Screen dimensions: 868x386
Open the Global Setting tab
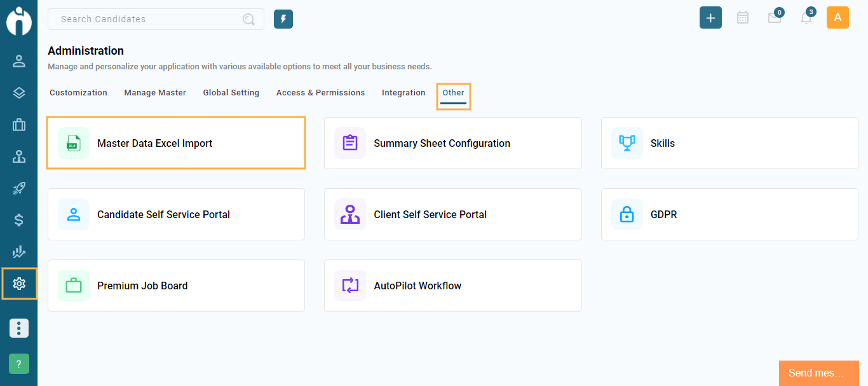coord(231,93)
